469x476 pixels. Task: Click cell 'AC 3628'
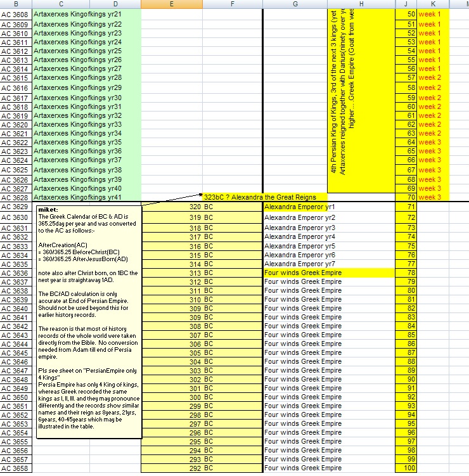(x=16, y=197)
